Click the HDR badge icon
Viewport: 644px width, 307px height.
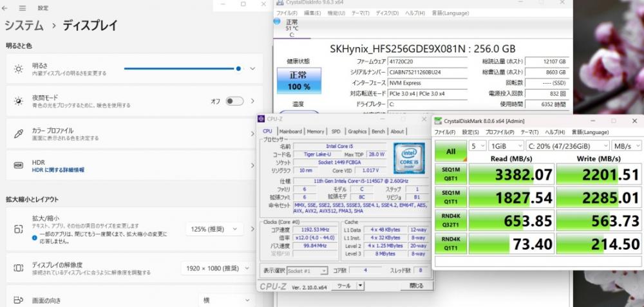pos(19,165)
